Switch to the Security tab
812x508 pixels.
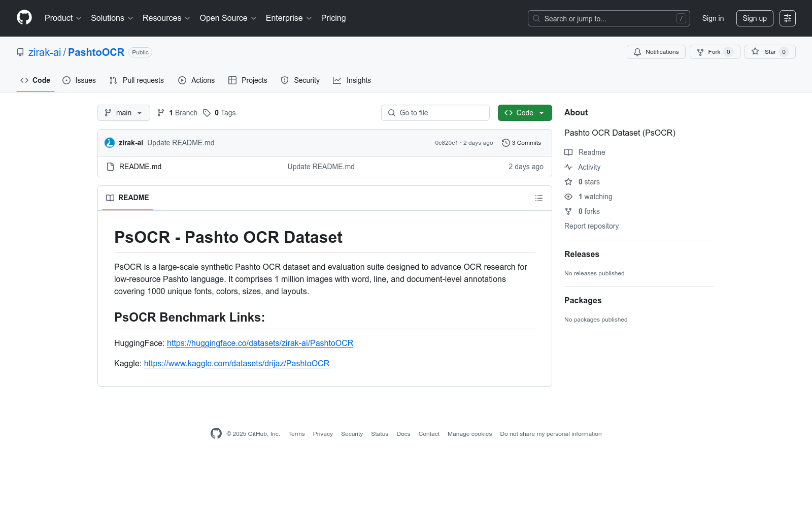pyautogui.click(x=300, y=80)
